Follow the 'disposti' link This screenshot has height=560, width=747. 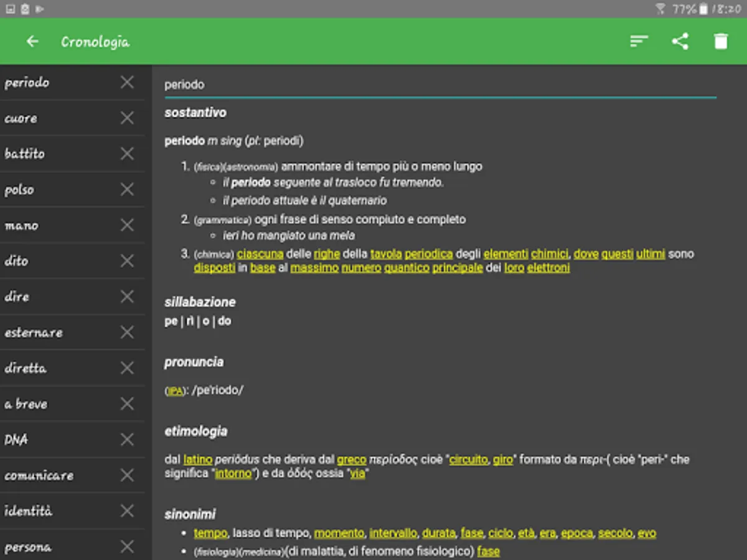[215, 268]
